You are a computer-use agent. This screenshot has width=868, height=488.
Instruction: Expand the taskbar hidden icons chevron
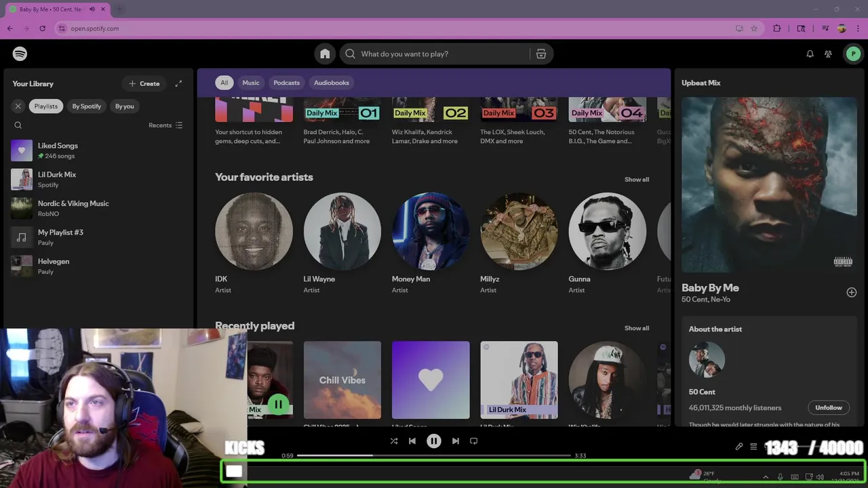coord(766,477)
